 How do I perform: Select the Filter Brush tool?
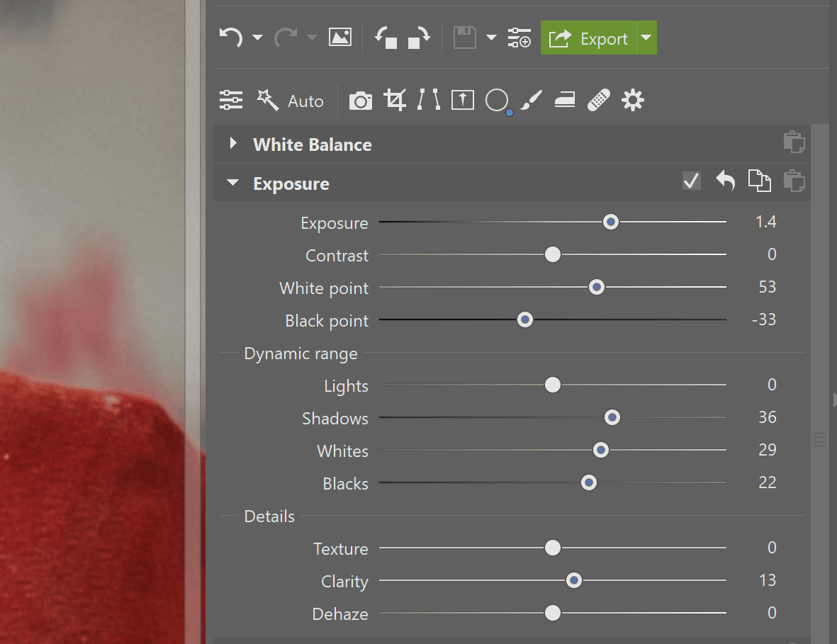531,101
